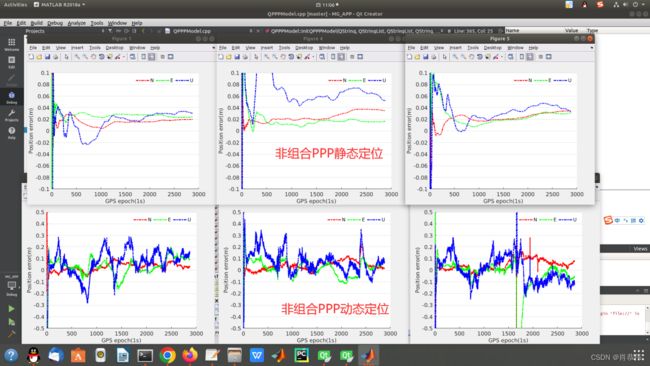Select Data Cursor tool in Figure 1 toolbar
Screen dimensions: 650x366
coord(109,57)
